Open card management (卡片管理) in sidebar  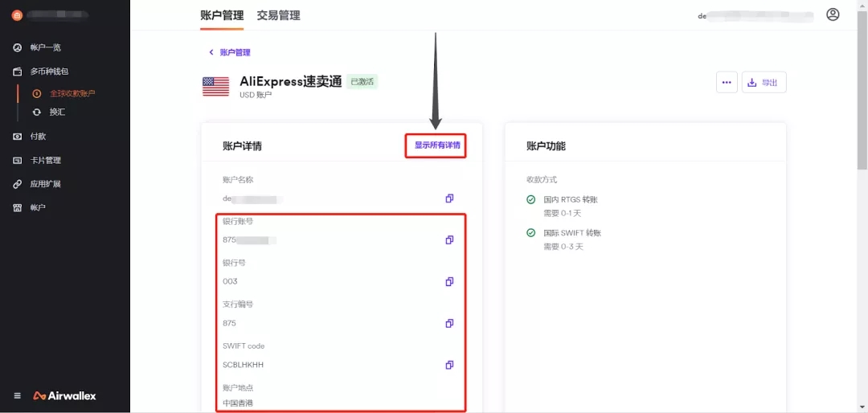[x=45, y=161]
